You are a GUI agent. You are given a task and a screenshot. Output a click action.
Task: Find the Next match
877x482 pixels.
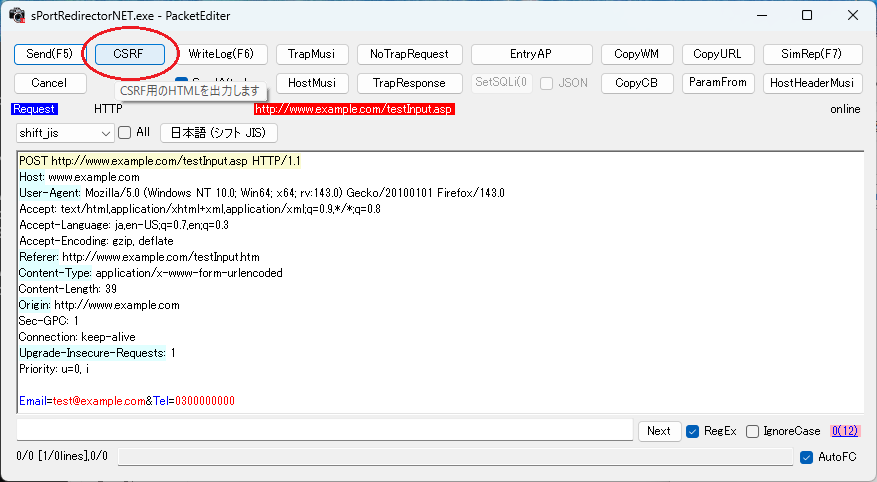[x=659, y=431]
